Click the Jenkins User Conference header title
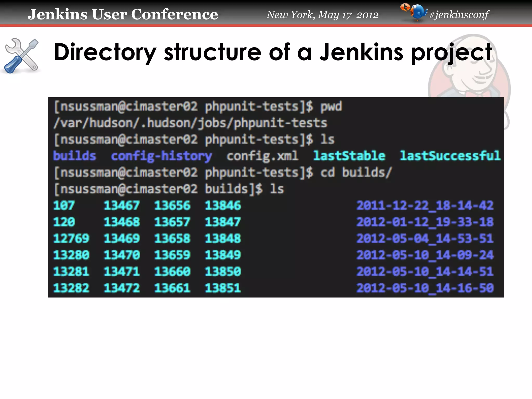This screenshot has height=399, width=532. [123, 14]
